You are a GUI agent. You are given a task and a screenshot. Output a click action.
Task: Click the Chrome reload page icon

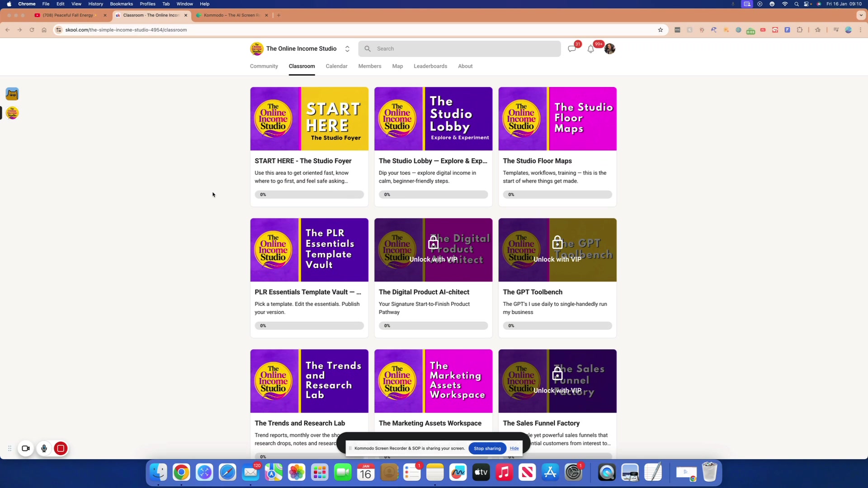tap(32, 30)
